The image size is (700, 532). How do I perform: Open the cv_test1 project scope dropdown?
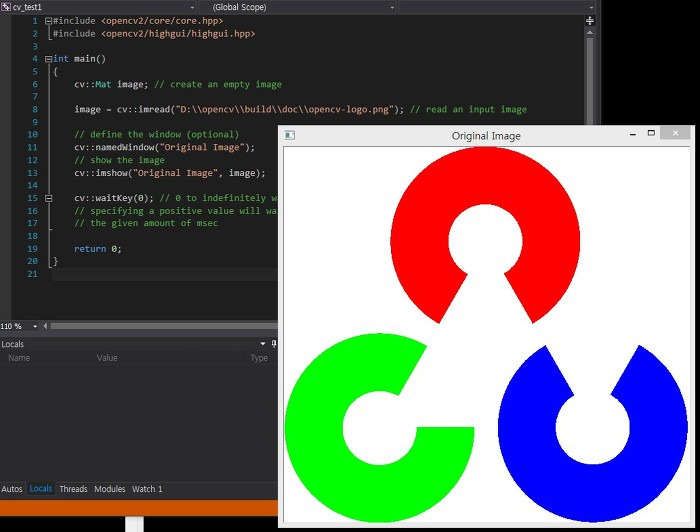tap(192, 8)
